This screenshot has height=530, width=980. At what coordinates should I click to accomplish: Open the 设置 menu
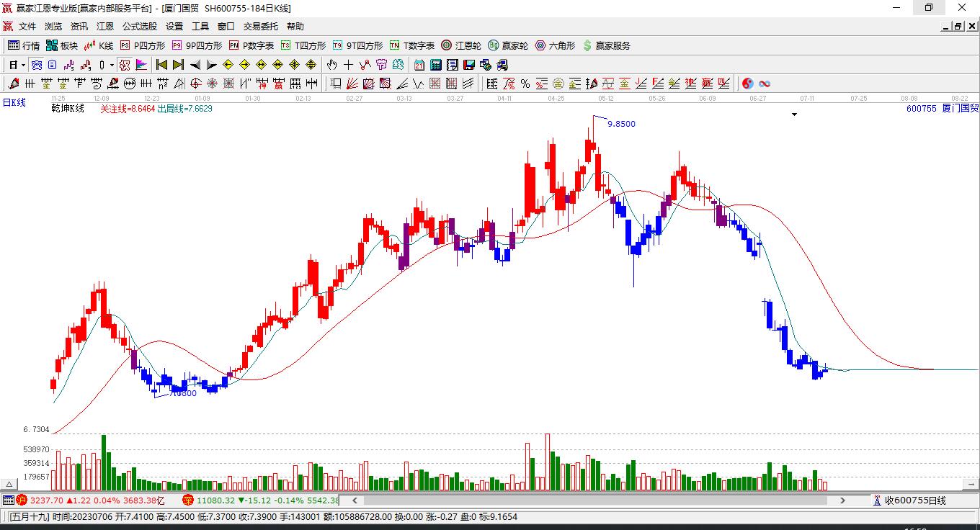tap(174, 27)
